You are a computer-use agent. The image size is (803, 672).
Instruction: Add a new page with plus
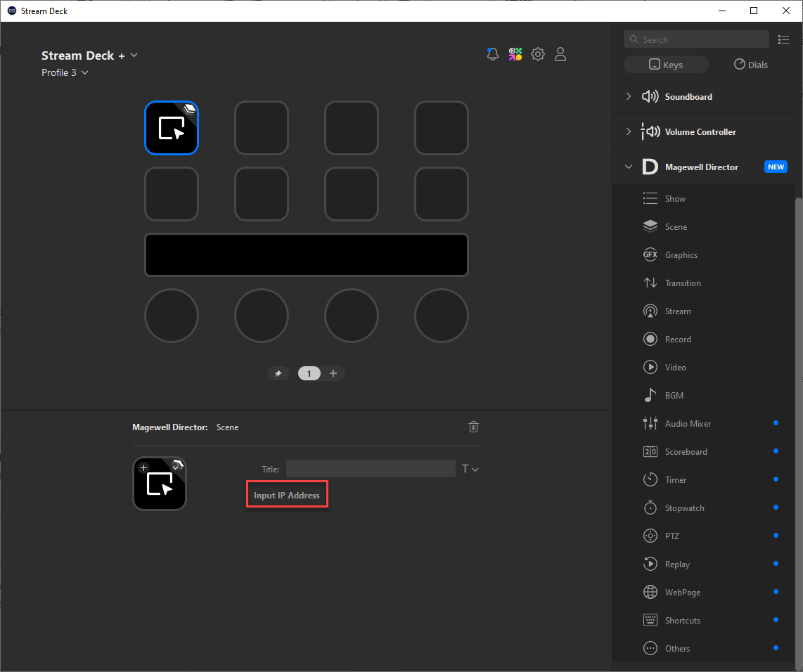[x=333, y=374]
